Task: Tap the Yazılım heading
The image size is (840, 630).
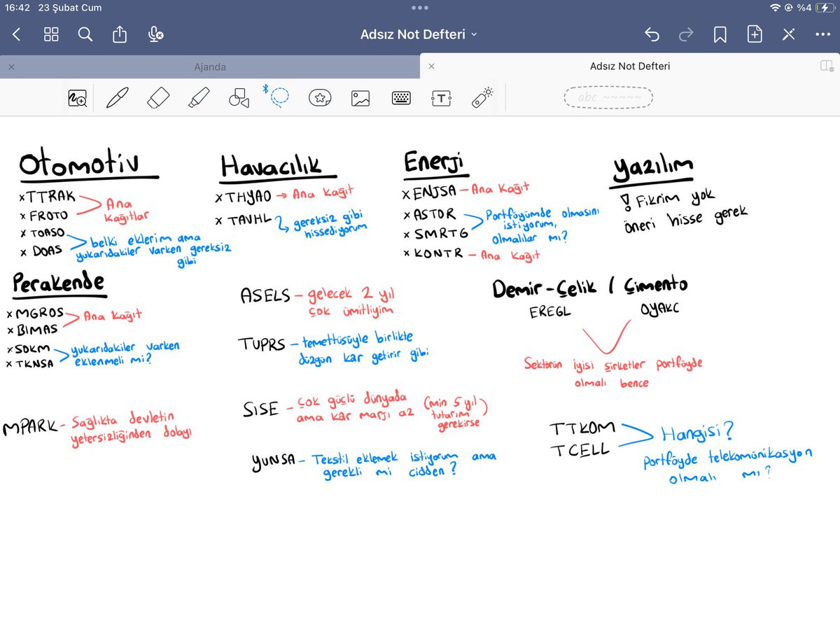Action: [x=653, y=169]
